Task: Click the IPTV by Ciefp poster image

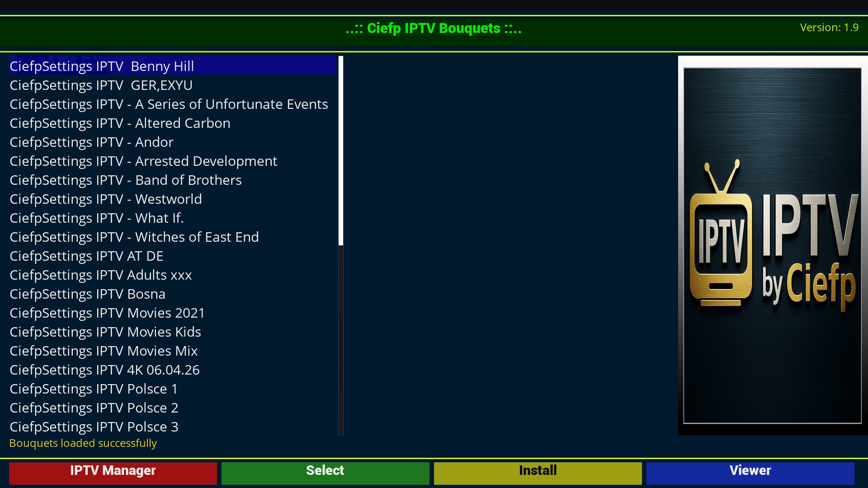Action: point(772,245)
